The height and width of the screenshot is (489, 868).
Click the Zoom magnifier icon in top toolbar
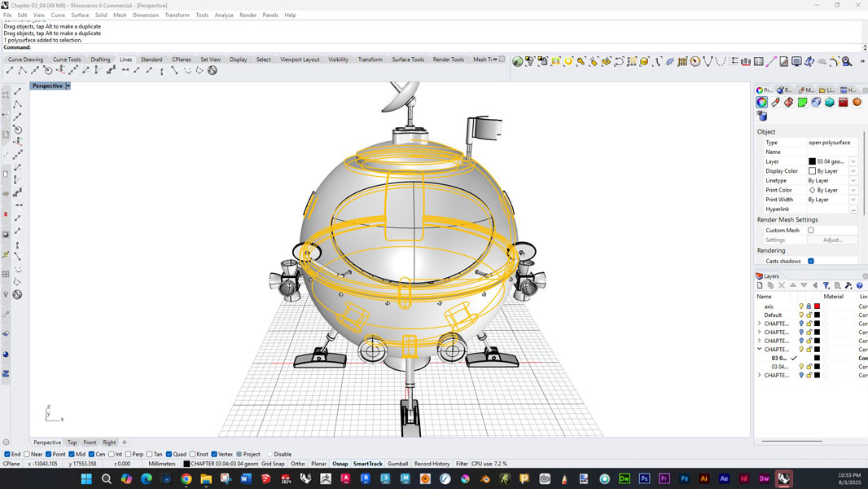tap(847, 61)
